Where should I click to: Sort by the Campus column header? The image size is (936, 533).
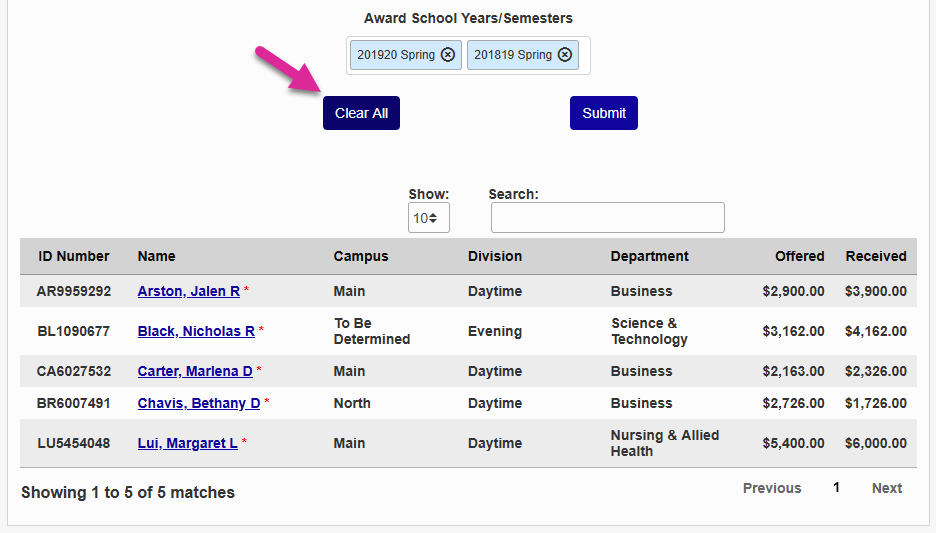(x=361, y=256)
